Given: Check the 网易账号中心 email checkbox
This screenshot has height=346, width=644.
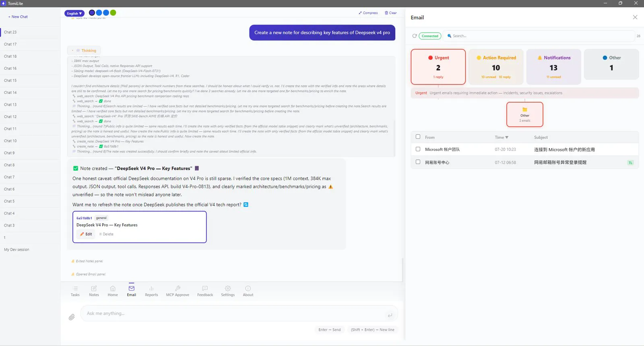Looking at the screenshot, I should 418,162.
